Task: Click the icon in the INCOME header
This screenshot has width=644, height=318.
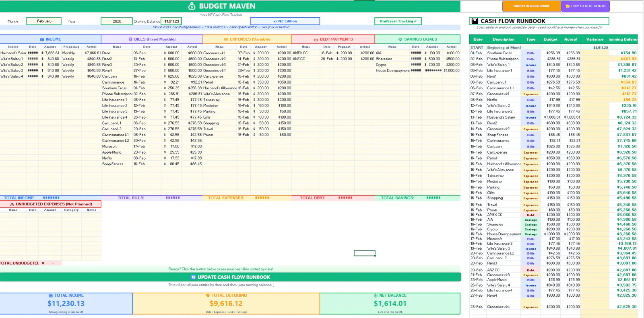Action: pyautogui.click(x=42, y=39)
